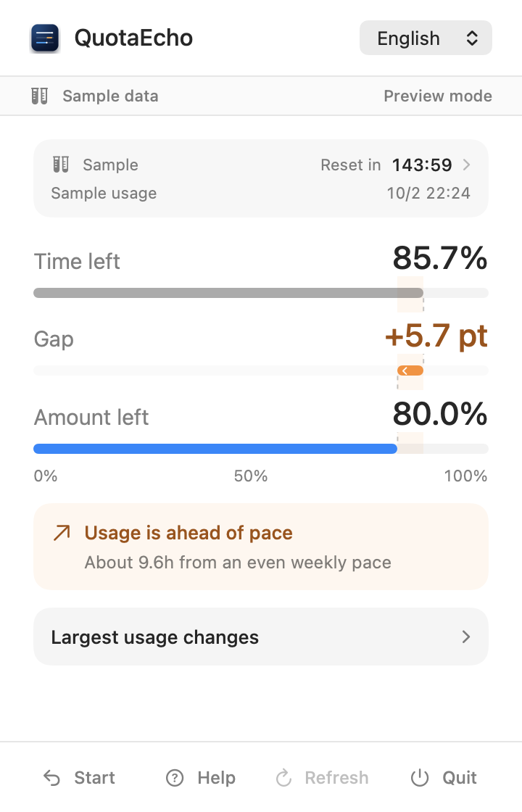Viewport: 522px width, 812px height.
Task: Click the test tube icon in Sample card
Action: click(x=61, y=165)
